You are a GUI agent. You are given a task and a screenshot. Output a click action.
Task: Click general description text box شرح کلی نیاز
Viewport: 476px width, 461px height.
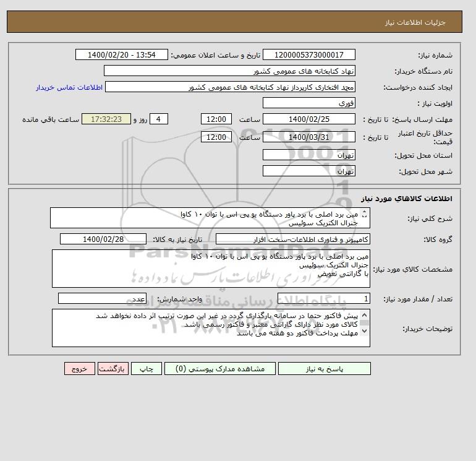[210, 218]
